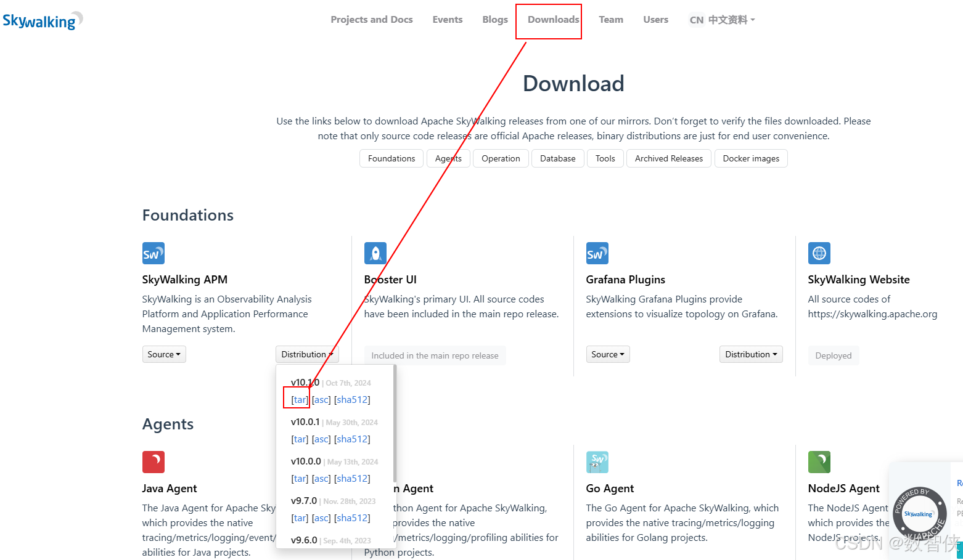Go to the Team page

click(611, 20)
